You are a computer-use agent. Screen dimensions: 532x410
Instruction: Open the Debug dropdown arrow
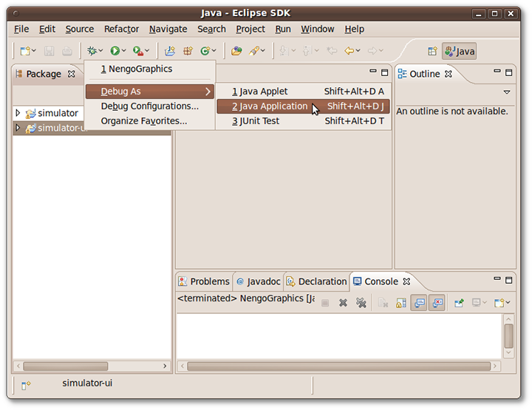click(100, 51)
